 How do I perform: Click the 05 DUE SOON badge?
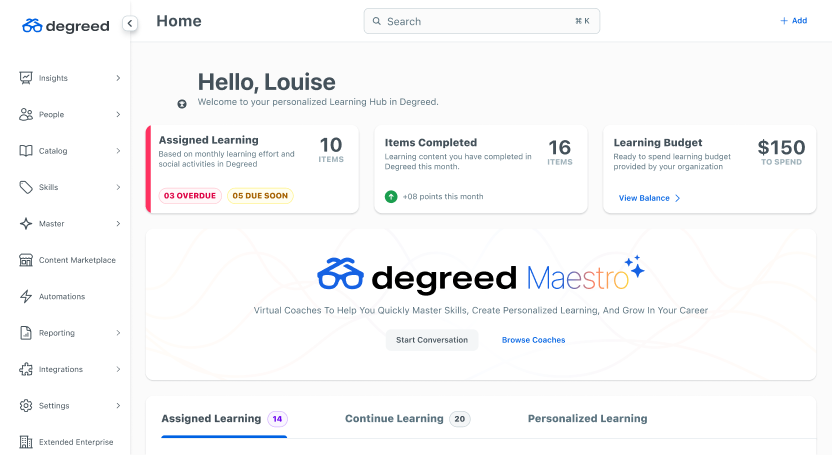pyautogui.click(x=260, y=196)
